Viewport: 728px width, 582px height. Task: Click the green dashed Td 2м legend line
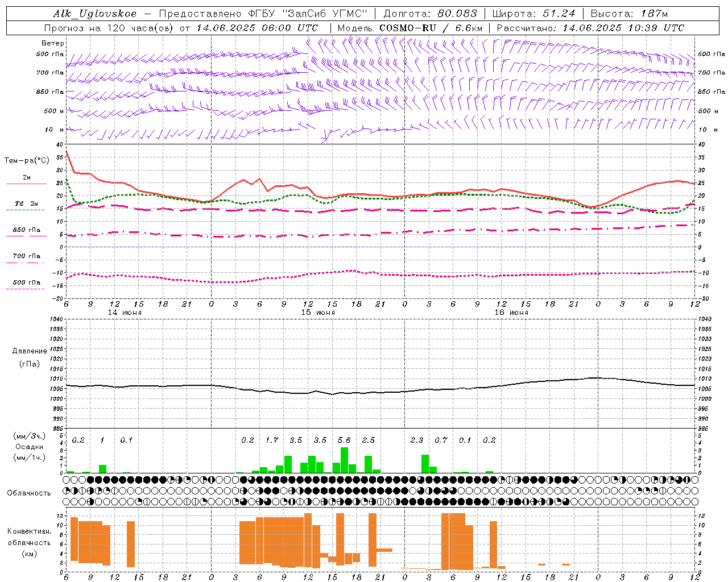click(x=25, y=210)
